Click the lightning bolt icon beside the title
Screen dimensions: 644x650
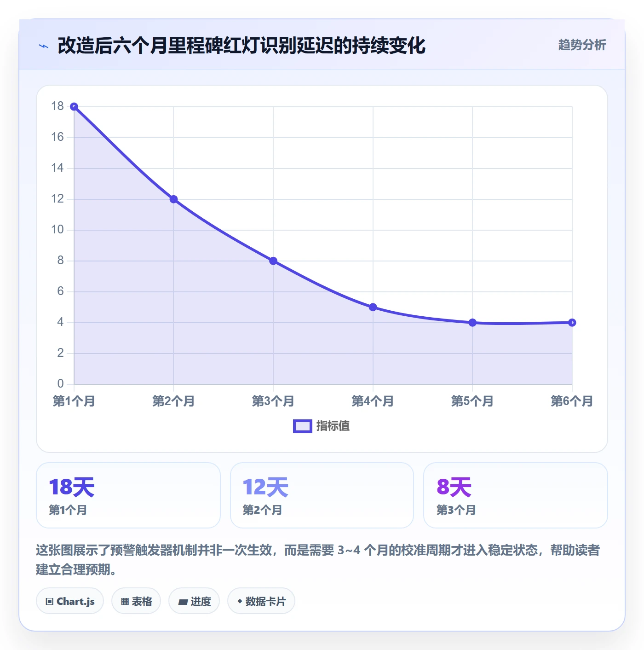click(44, 46)
